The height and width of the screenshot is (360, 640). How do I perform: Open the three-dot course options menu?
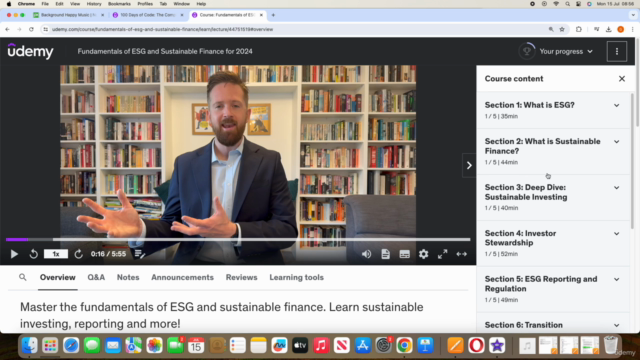617,51
